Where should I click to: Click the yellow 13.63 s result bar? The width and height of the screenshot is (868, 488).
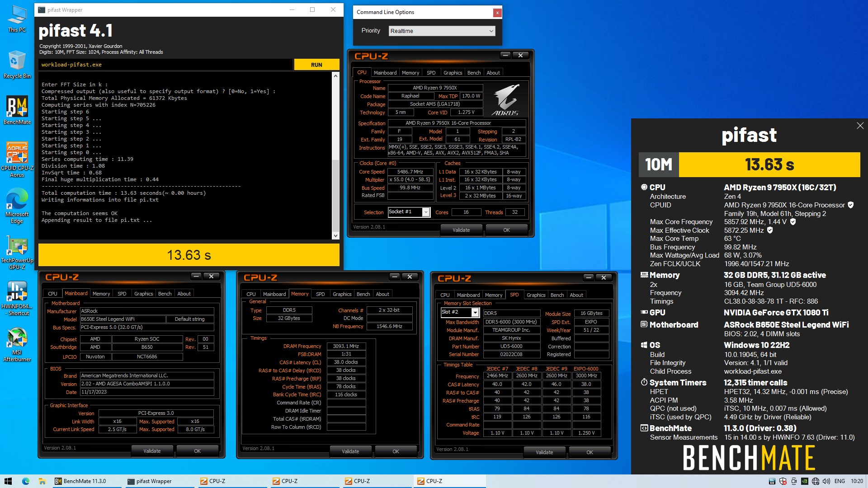point(189,255)
